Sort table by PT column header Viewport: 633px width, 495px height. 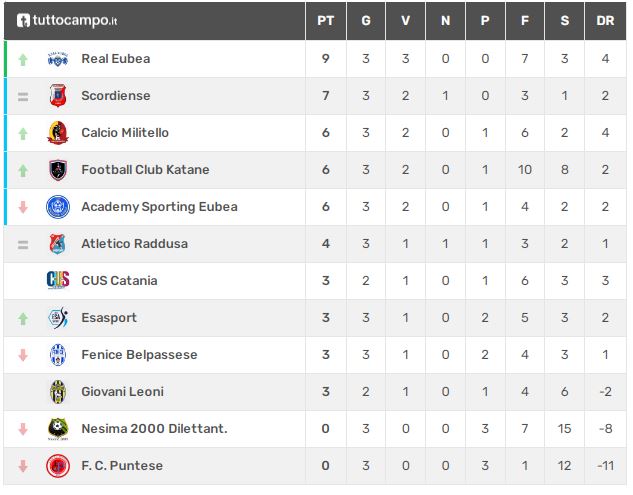(326, 21)
